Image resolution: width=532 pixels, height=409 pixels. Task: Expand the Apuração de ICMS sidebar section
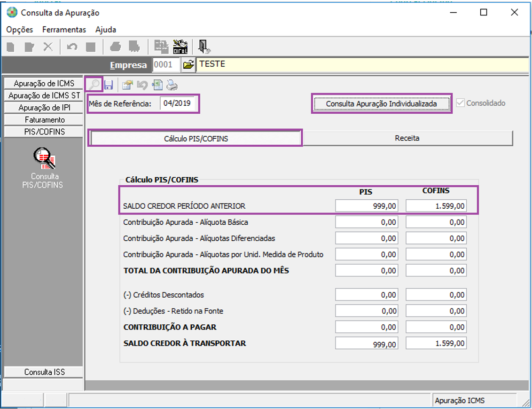(x=44, y=83)
